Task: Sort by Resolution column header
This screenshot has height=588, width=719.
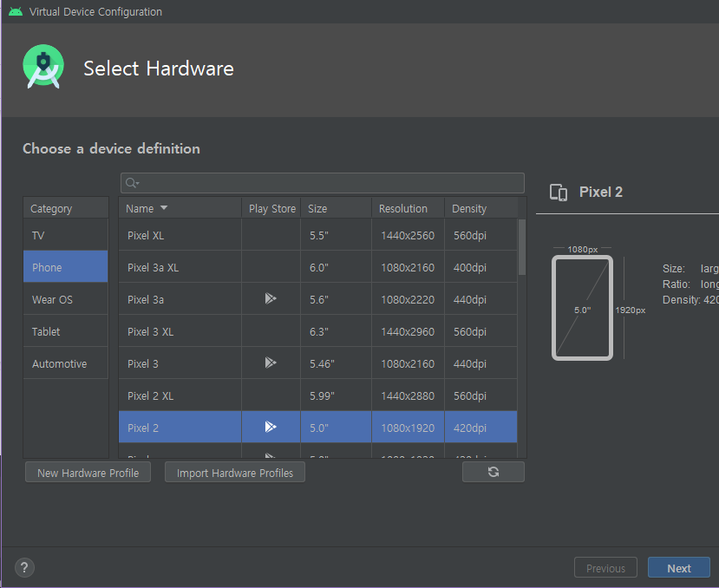Action: tap(409, 208)
